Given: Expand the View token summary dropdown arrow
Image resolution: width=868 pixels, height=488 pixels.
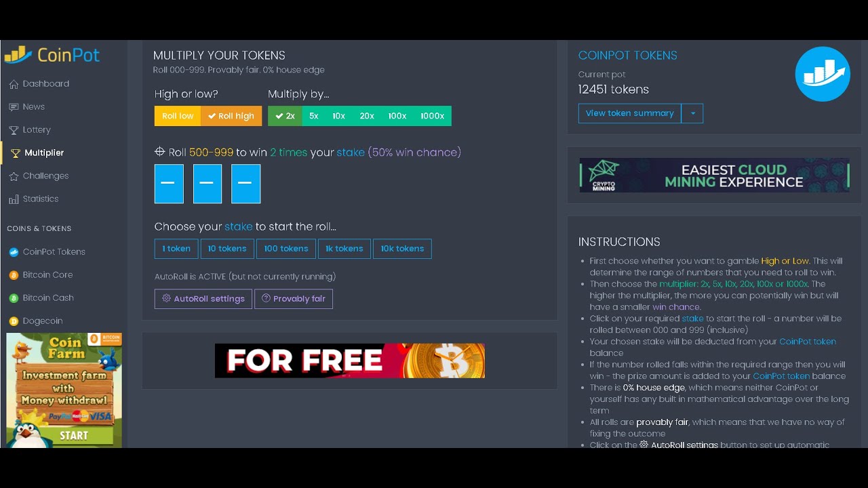Looking at the screenshot, I should [x=692, y=113].
